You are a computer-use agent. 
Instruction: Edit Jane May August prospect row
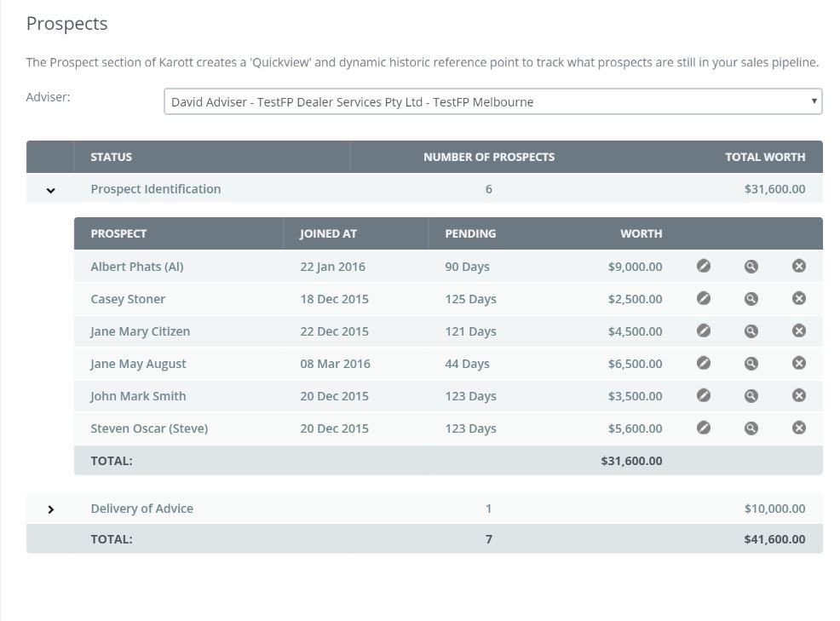point(704,363)
